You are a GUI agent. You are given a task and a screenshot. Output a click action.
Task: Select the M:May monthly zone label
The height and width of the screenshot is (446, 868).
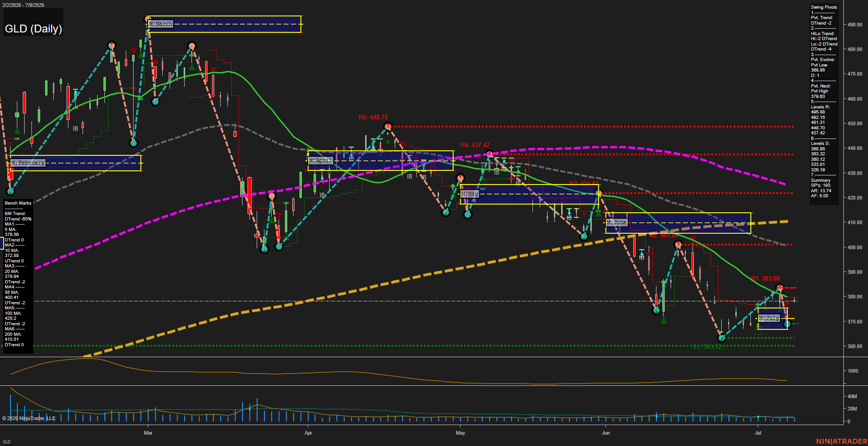[469, 194]
